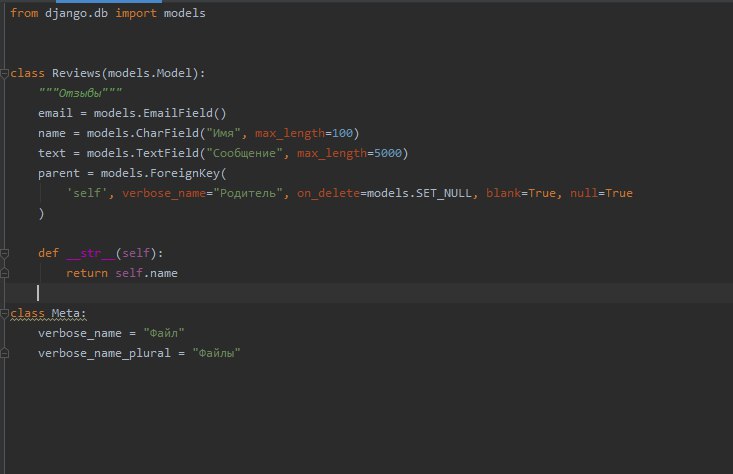Click the 'def' keyword

[x=48, y=253]
